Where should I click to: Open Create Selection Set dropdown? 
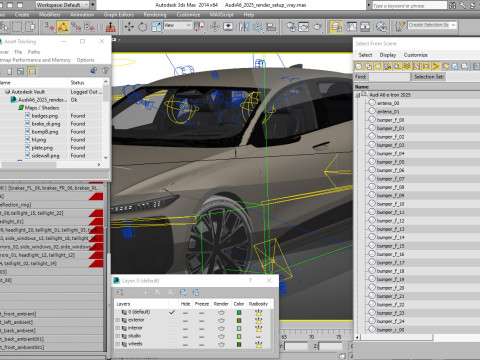(432, 25)
